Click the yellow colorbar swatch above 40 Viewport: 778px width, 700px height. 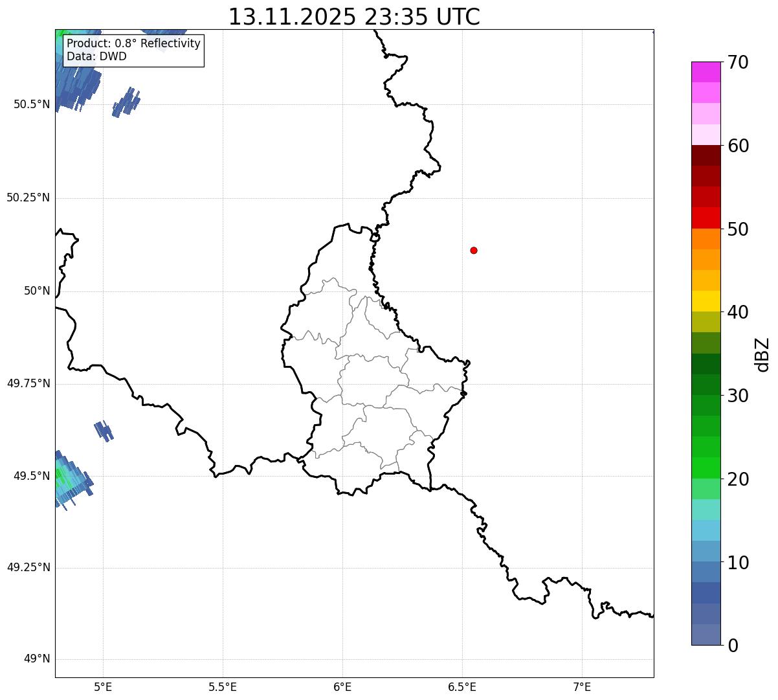[x=706, y=301]
